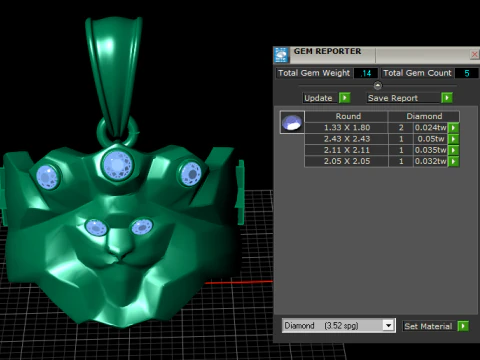Select the cat's left eye gem
Viewport: 480px width, 360px height.
coord(96,228)
